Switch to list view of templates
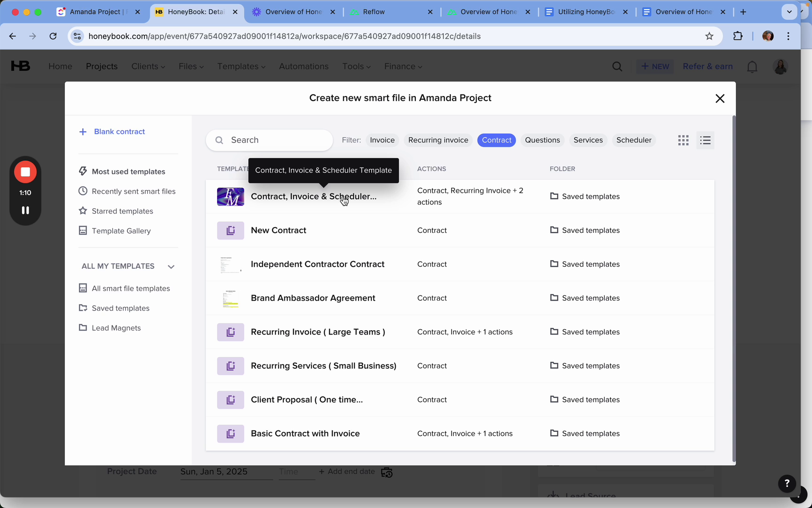The width and height of the screenshot is (812, 508). [705, 140]
